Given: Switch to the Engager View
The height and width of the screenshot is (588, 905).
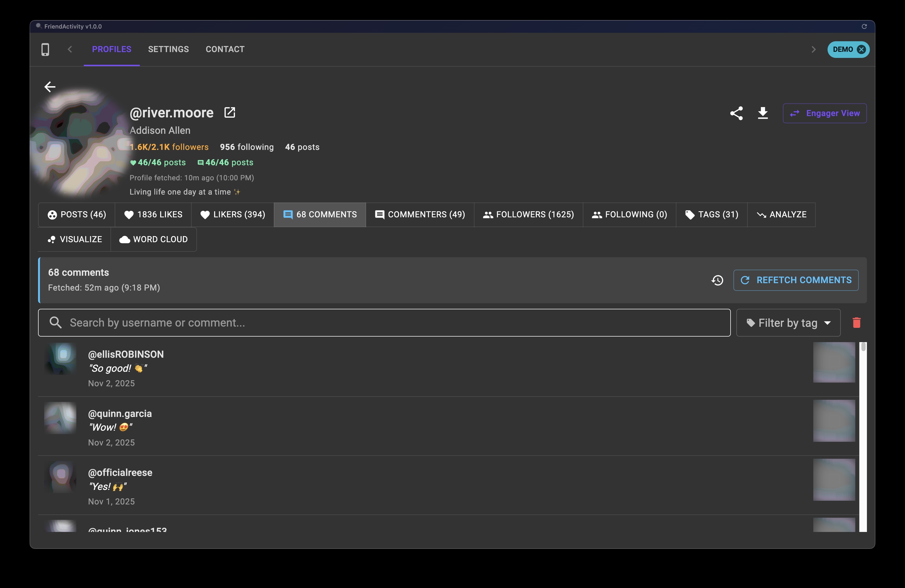Looking at the screenshot, I should [825, 113].
